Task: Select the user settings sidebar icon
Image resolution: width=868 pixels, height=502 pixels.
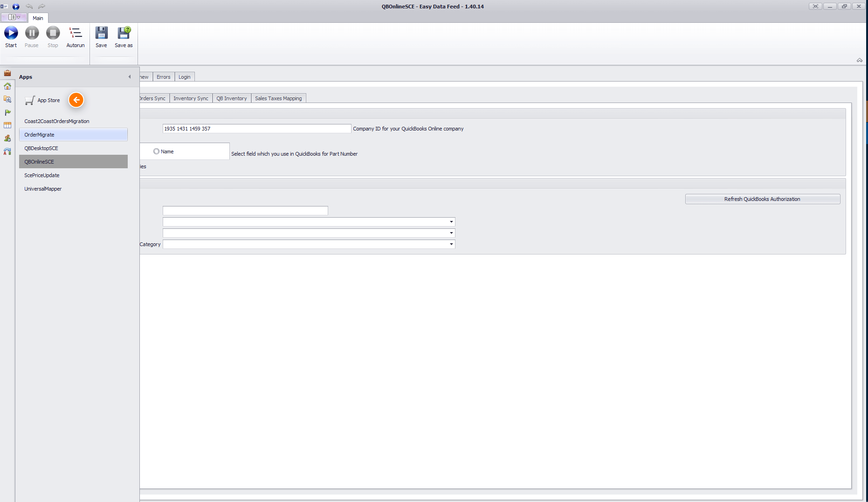Action: (x=7, y=138)
